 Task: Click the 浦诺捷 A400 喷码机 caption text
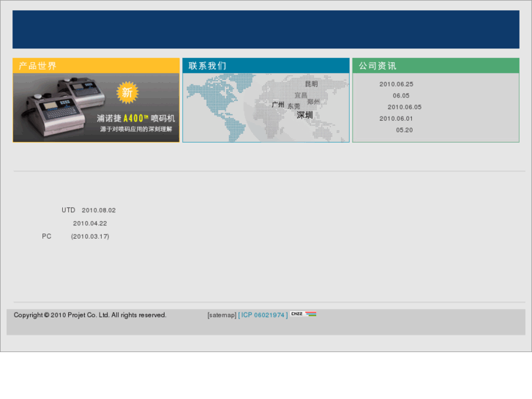point(135,118)
